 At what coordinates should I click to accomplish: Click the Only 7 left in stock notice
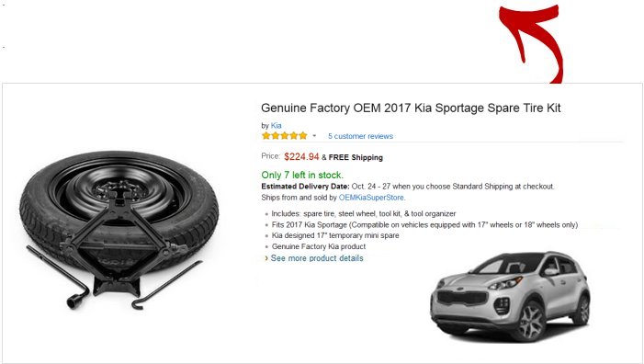[302, 175]
